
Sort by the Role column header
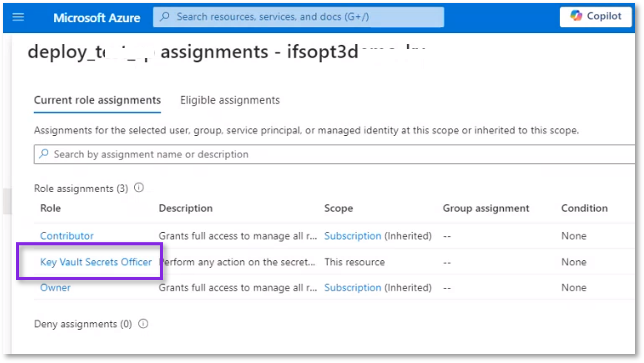[50, 208]
